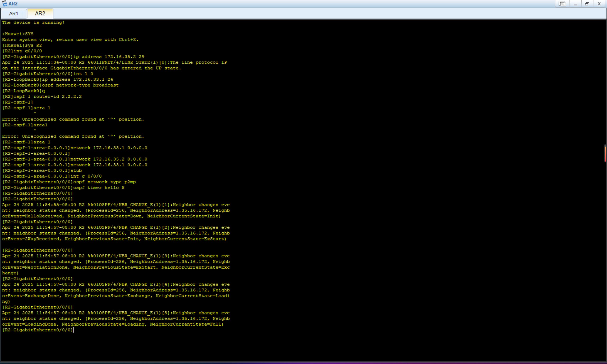Click the "NeighborCurrentState=Init" log text
Screen dimensions: 607x364
click(x=183, y=216)
